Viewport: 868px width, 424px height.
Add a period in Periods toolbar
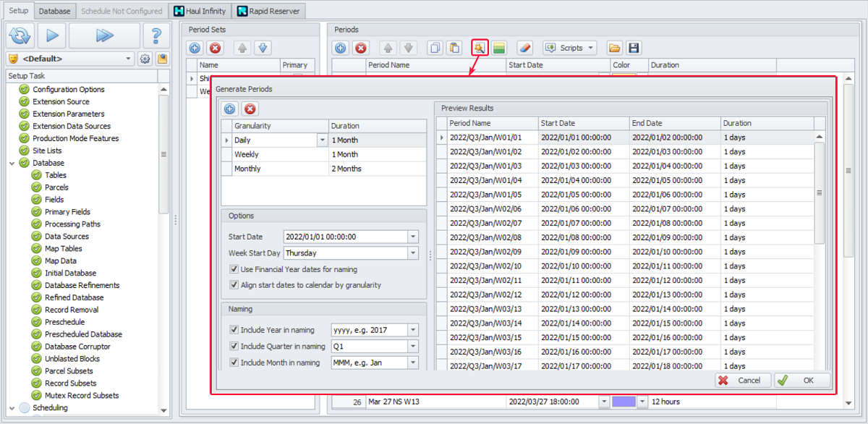(x=341, y=48)
